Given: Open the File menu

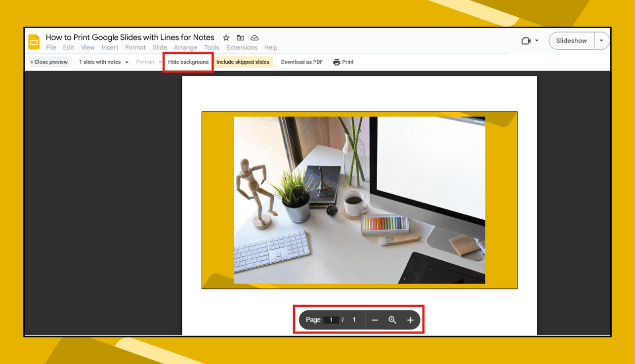Looking at the screenshot, I should tap(51, 47).
